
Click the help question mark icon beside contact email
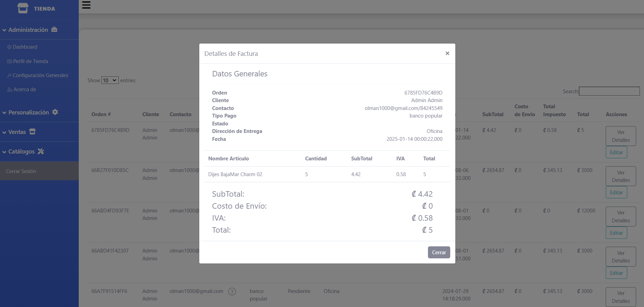tap(232, 292)
